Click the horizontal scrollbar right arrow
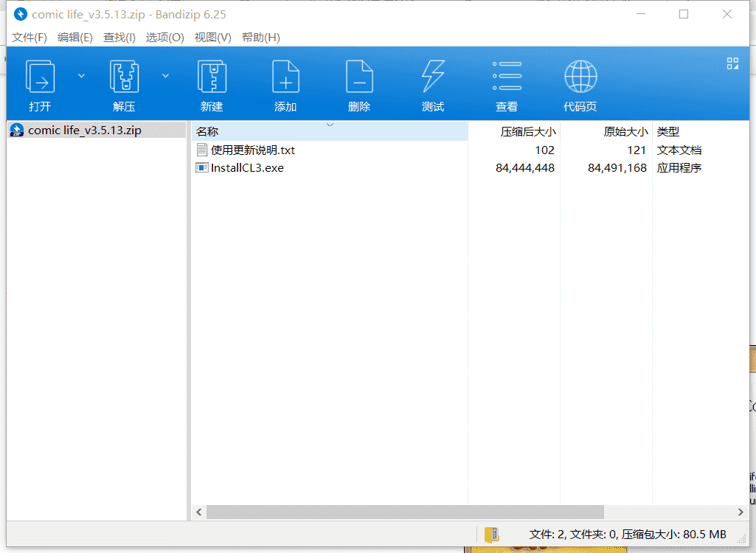 741,512
